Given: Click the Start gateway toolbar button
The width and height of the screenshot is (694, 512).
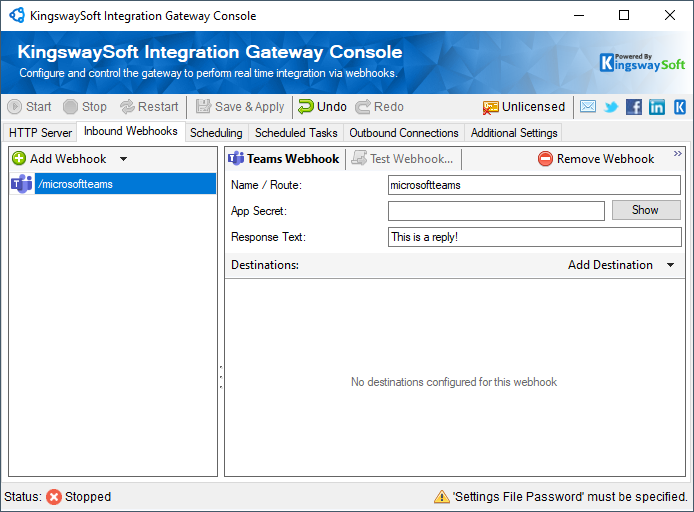Looking at the screenshot, I should coord(30,107).
